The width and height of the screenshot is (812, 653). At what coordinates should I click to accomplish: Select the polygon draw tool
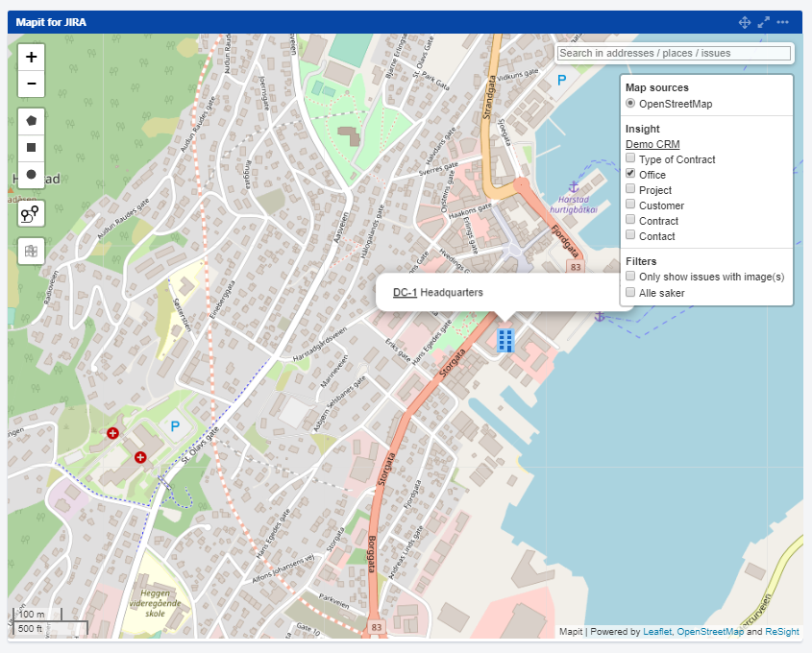click(x=32, y=121)
